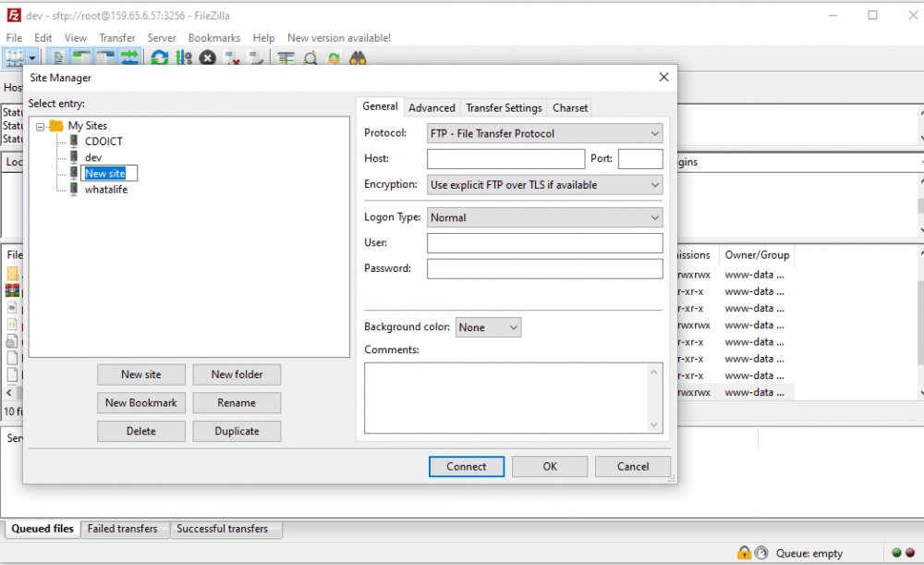Image resolution: width=924 pixels, height=565 pixels.
Task: Click the FileZilla logo in title bar
Action: (14, 16)
